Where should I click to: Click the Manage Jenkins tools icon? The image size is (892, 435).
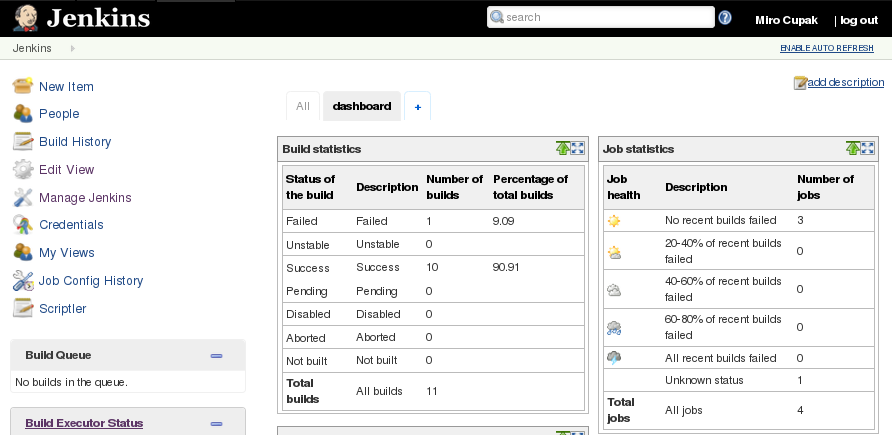coord(23,197)
